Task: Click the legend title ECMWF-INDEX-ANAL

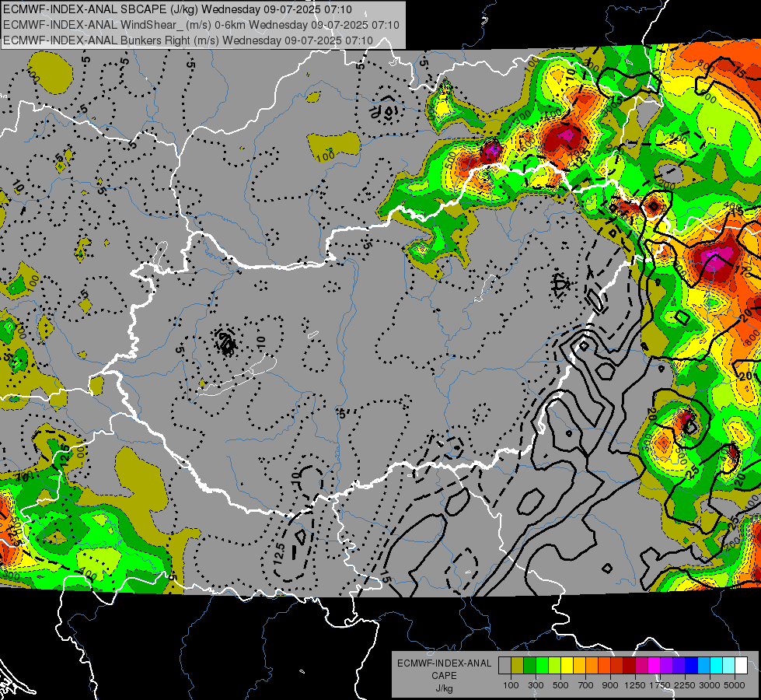Action: click(x=445, y=663)
